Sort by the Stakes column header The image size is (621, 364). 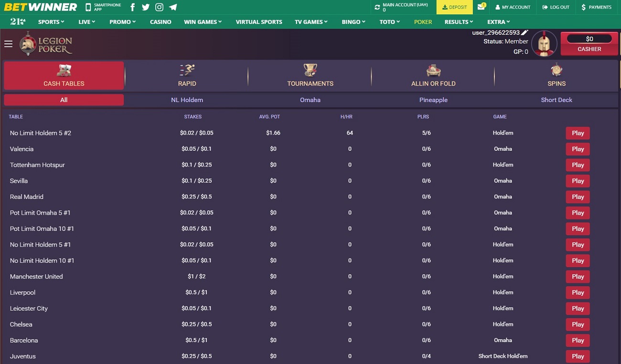[193, 117]
